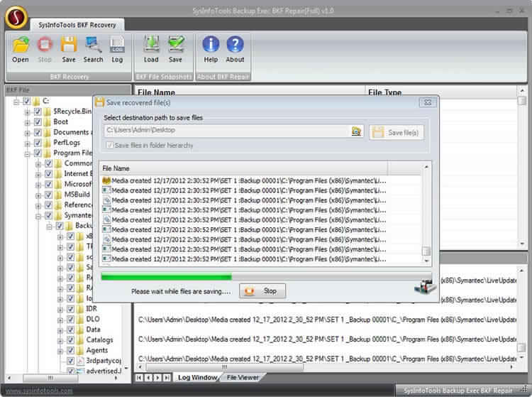The width and height of the screenshot is (532, 397).
Task: Close the Save recovered file(s) dialog
Action: 427,102
